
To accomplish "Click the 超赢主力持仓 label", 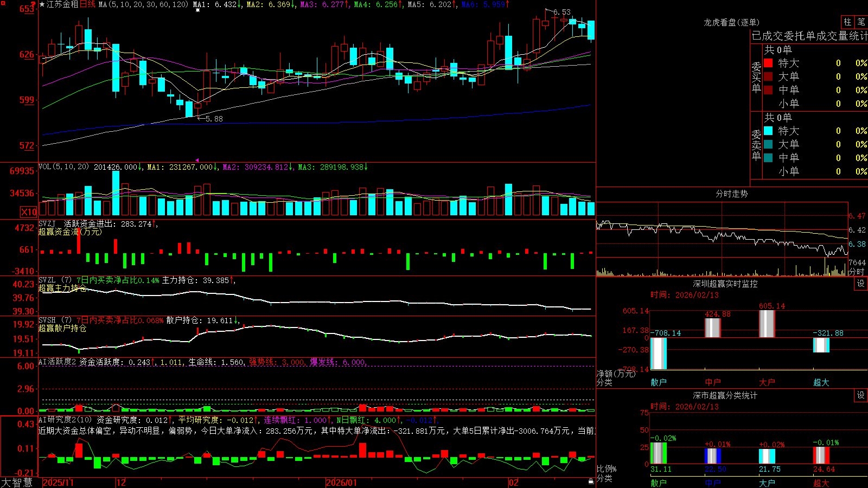I will pyautogui.click(x=62, y=288).
